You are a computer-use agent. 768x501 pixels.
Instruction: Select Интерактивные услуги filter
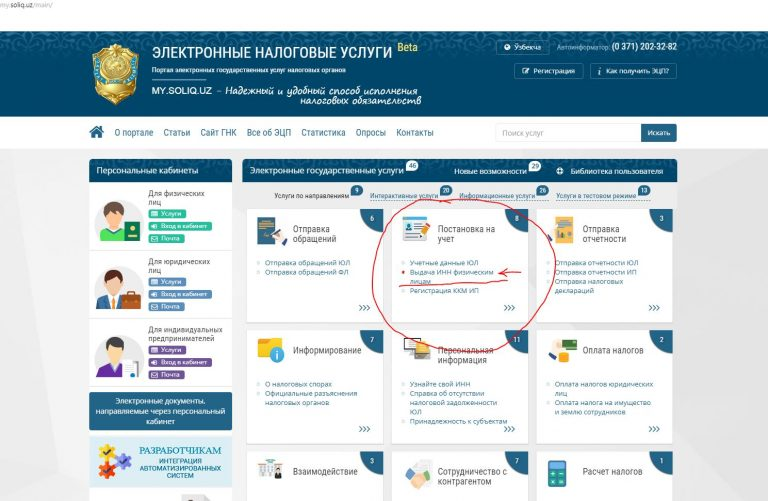(404, 195)
